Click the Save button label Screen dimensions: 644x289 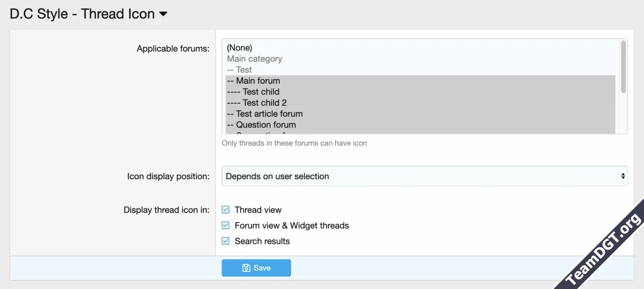pyautogui.click(x=262, y=268)
